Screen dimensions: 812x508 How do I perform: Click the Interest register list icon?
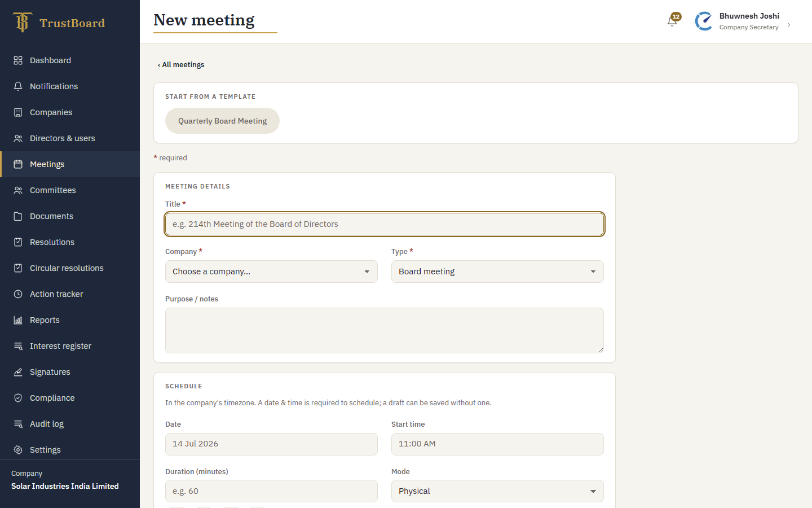tap(18, 346)
